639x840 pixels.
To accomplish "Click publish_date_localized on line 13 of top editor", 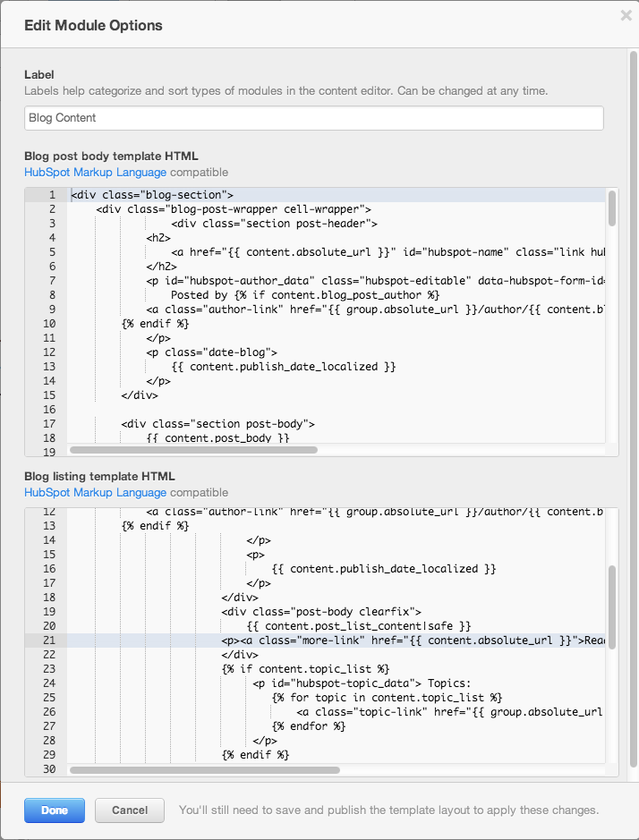I will (x=284, y=367).
